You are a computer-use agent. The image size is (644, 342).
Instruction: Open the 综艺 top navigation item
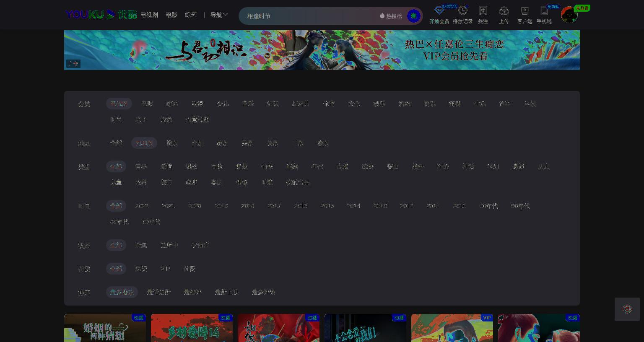click(191, 15)
